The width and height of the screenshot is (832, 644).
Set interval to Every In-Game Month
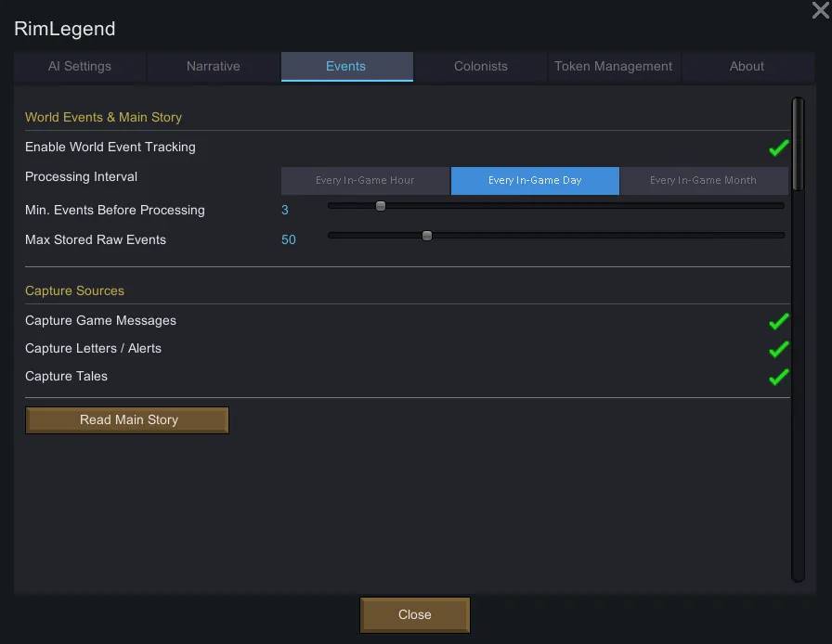(703, 181)
